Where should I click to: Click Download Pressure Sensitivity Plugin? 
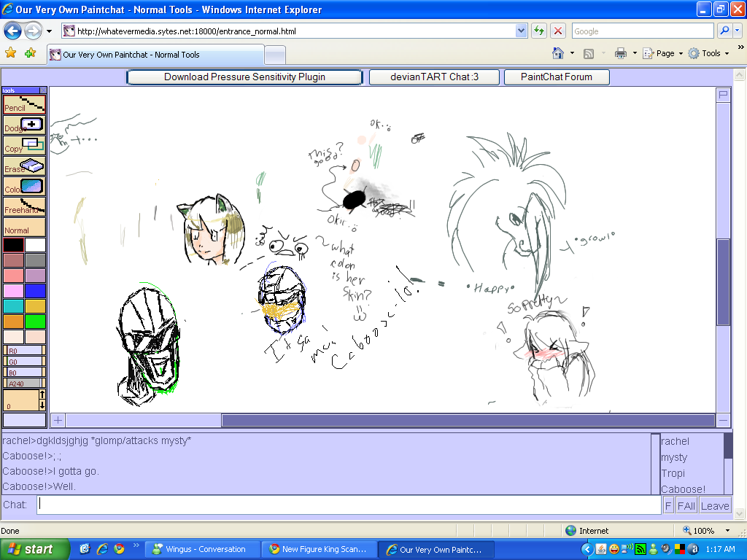(244, 77)
